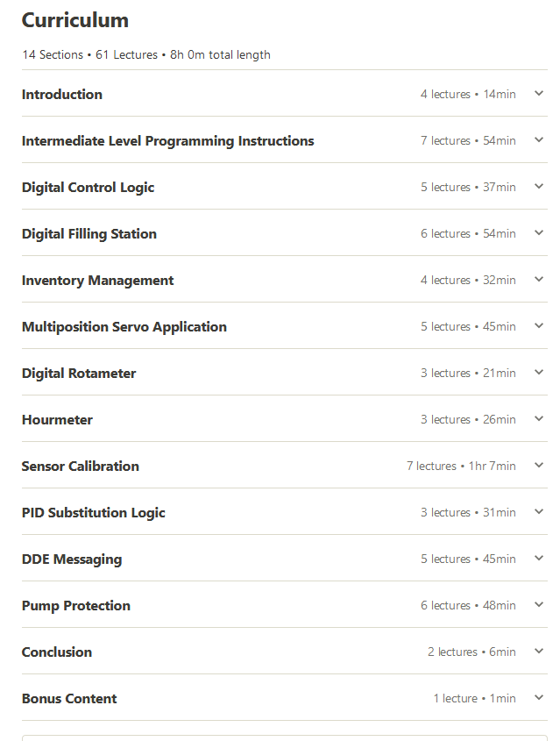Screen dimensions: 560x741
Task: Toggle the Multiposition Servo Application chevron
Action: click(539, 326)
